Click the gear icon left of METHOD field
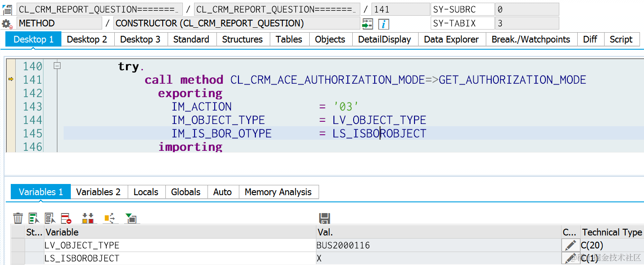Screen dimensions: 644x265 click(7, 24)
